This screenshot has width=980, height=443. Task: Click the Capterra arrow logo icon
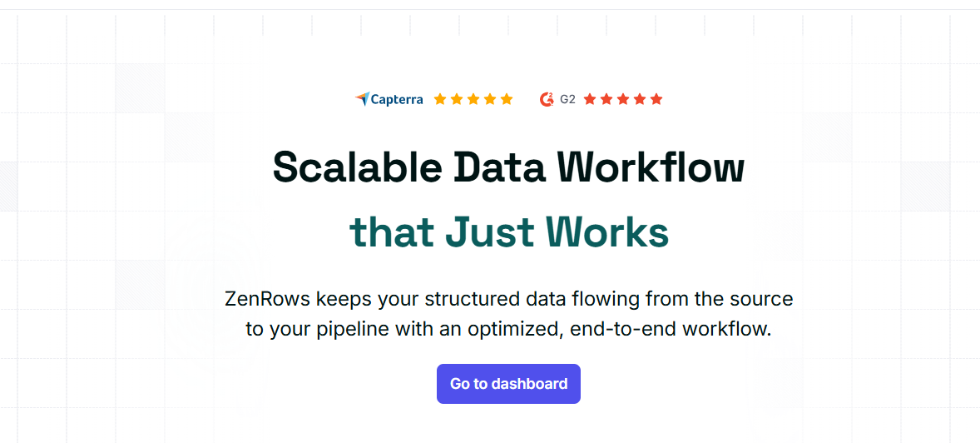pos(361,99)
